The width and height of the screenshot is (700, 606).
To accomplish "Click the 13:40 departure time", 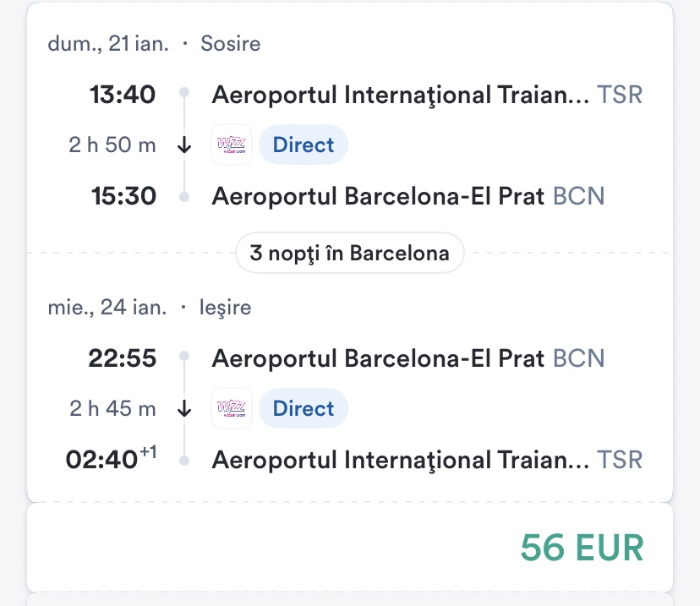I will coord(123,95).
